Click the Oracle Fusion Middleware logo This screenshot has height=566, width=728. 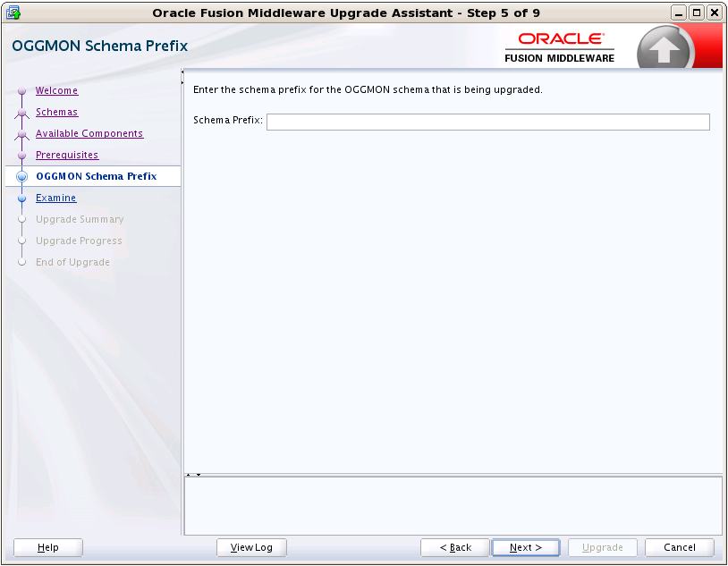560,47
